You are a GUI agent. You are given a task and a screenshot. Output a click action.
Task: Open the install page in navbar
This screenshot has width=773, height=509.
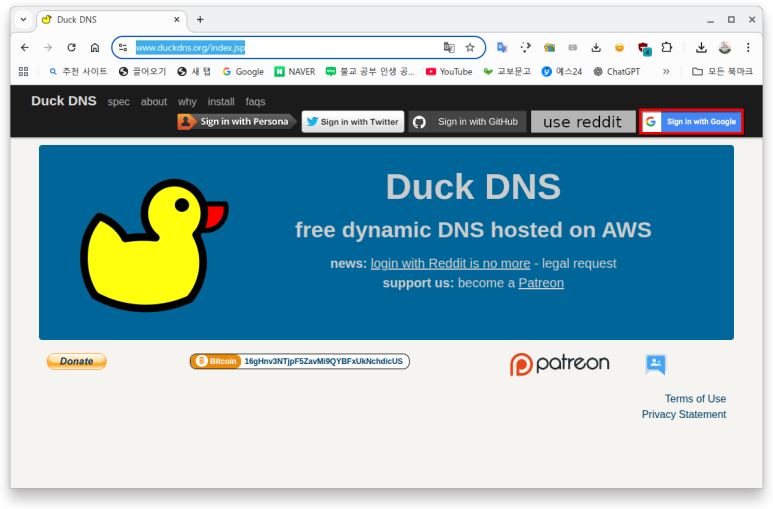coord(221,102)
